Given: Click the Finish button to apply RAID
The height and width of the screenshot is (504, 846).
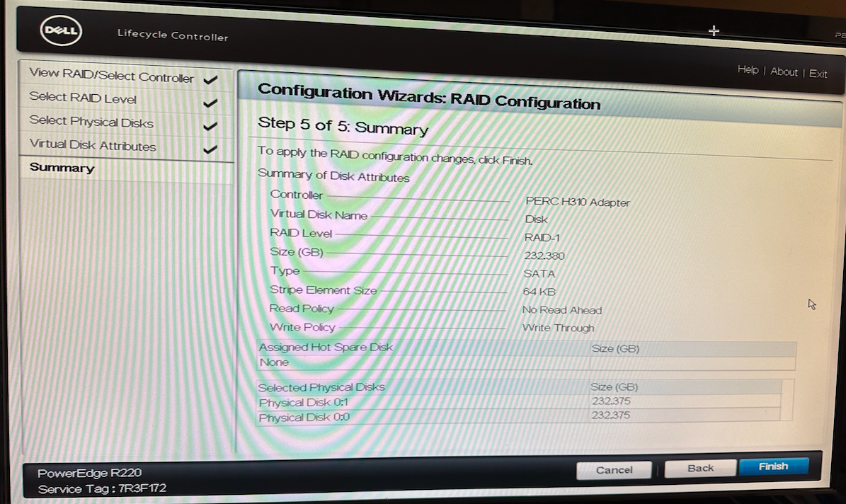Looking at the screenshot, I should click(774, 466).
